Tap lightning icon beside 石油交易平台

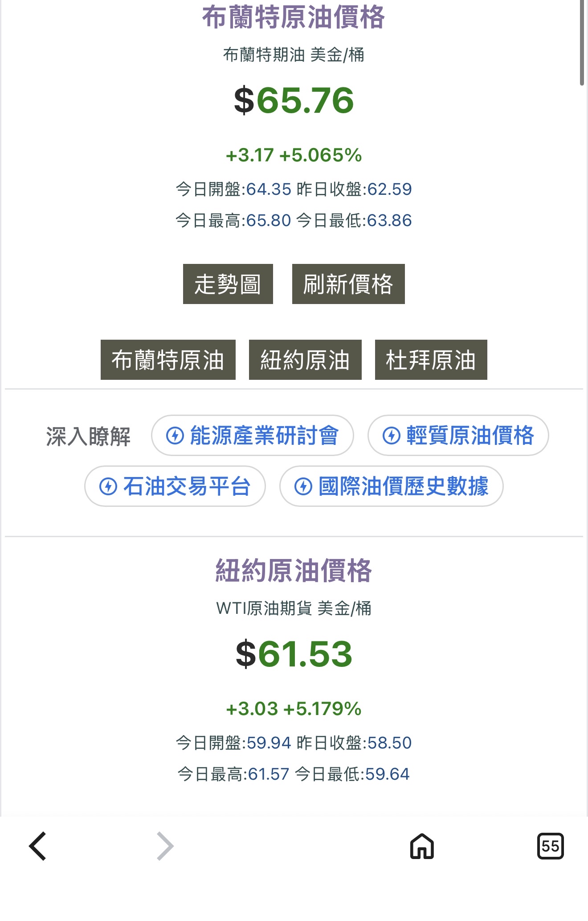click(108, 486)
